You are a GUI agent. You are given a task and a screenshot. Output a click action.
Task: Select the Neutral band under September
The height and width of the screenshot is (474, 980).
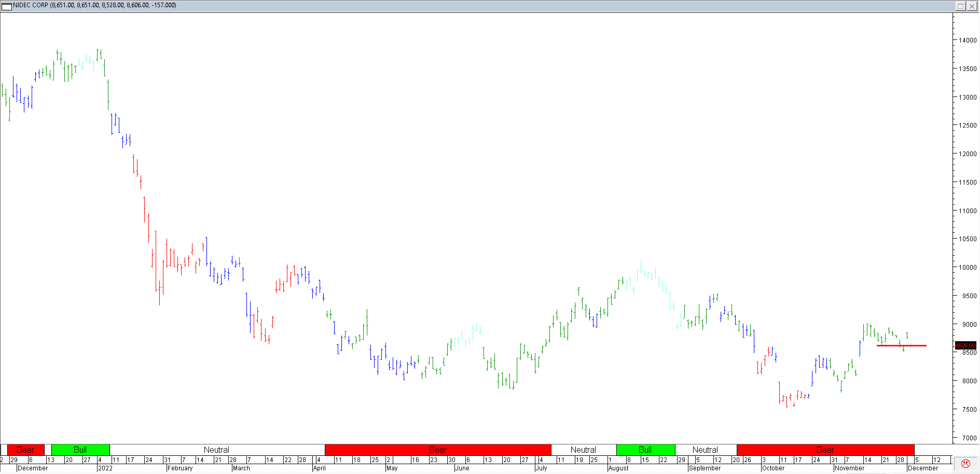coord(706,450)
